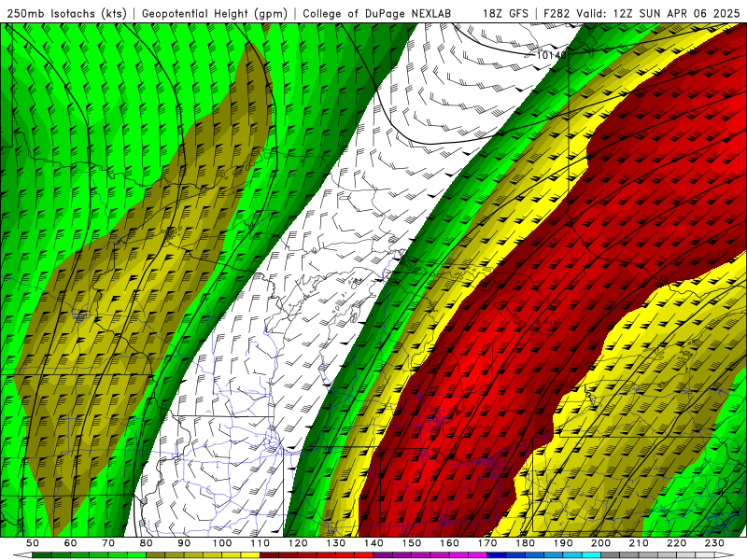
Task: Click the '90' value on the color scale
Action: point(184,543)
